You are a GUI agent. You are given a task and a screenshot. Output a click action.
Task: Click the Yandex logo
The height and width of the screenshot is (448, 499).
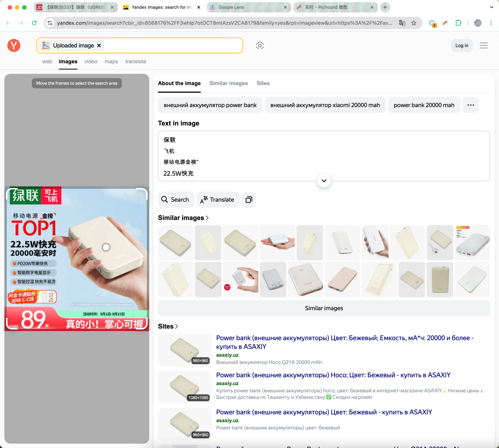[14, 45]
